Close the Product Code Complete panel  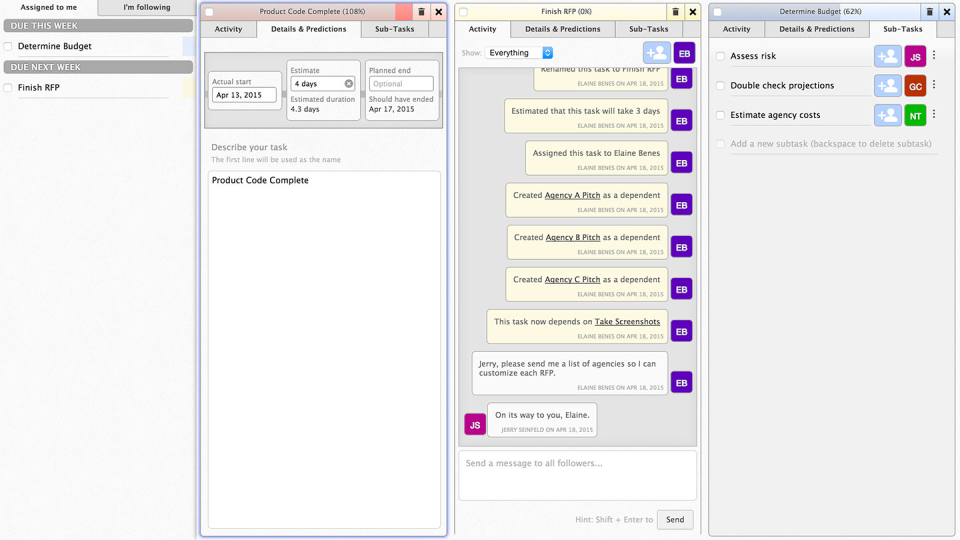pos(438,12)
